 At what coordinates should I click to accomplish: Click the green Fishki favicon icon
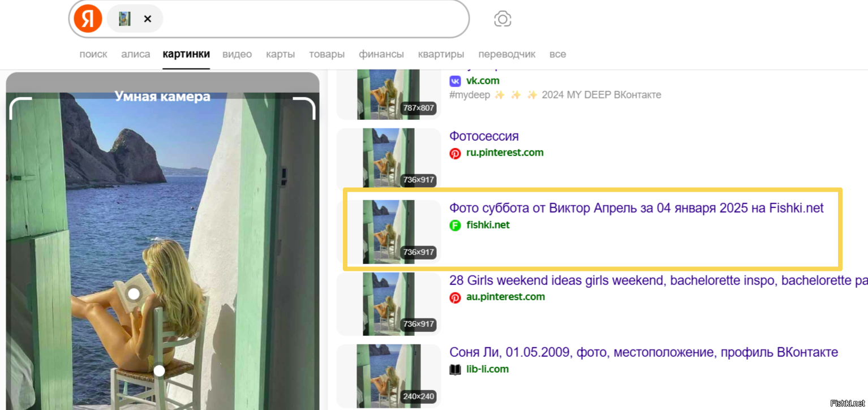tap(455, 225)
